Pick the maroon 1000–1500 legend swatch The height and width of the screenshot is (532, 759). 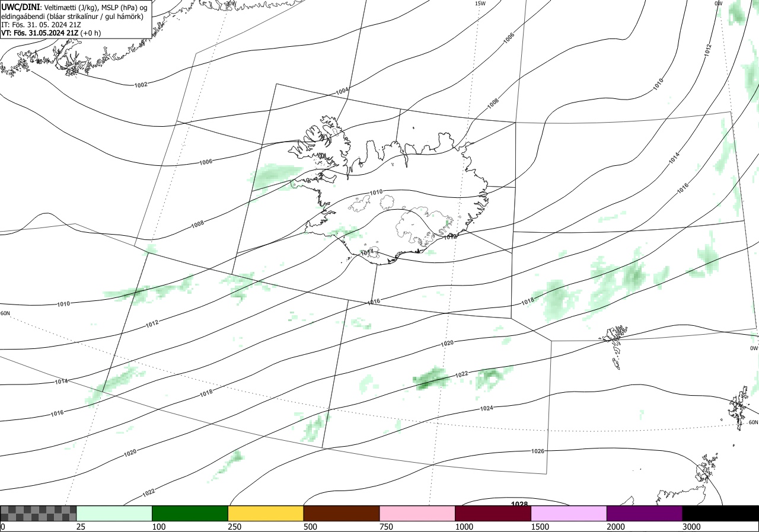(493, 513)
